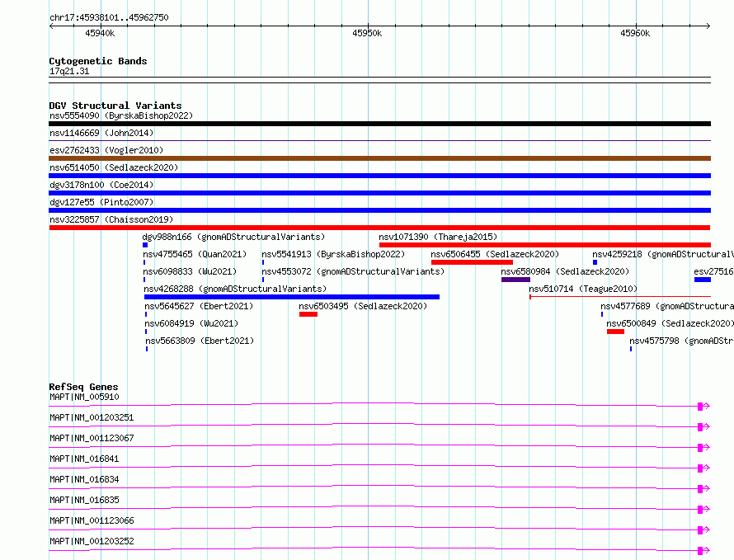Click MAPT|NM_001123067 exon box with arrow

coord(703,448)
